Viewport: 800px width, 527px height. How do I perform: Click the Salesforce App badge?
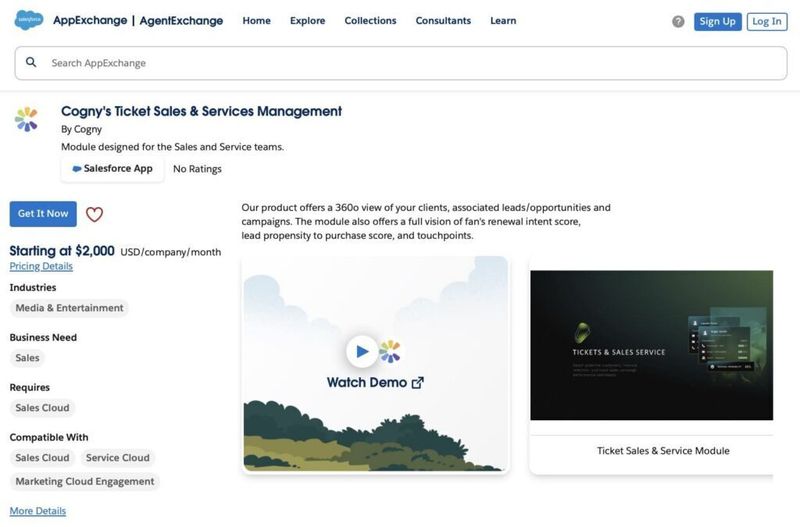(x=112, y=169)
